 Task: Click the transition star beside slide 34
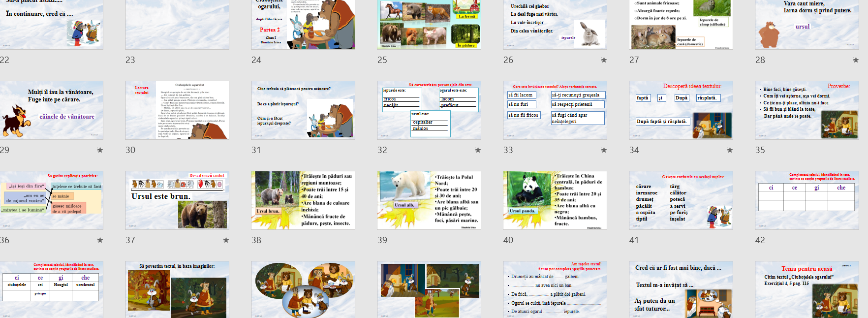tap(729, 150)
